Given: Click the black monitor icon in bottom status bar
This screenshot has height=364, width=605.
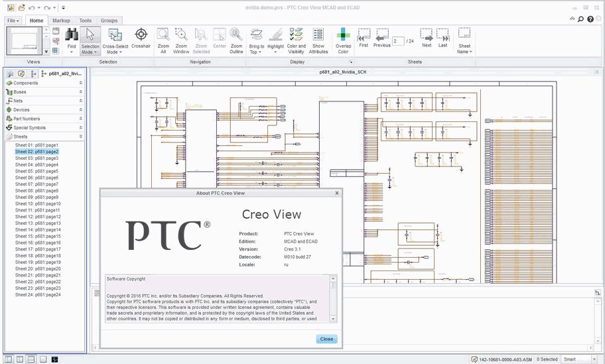Looking at the screenshot, I should click(x=55, y=359).
